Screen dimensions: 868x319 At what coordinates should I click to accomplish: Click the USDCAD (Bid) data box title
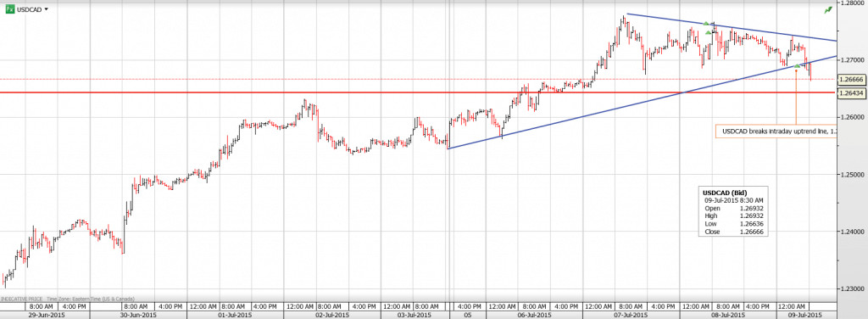(x=724, y=193)
